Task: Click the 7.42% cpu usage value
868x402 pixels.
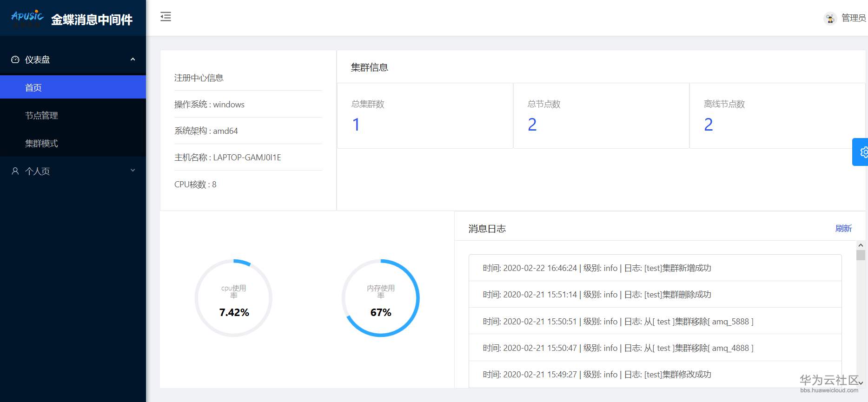Action: click(x=234, y=312)
